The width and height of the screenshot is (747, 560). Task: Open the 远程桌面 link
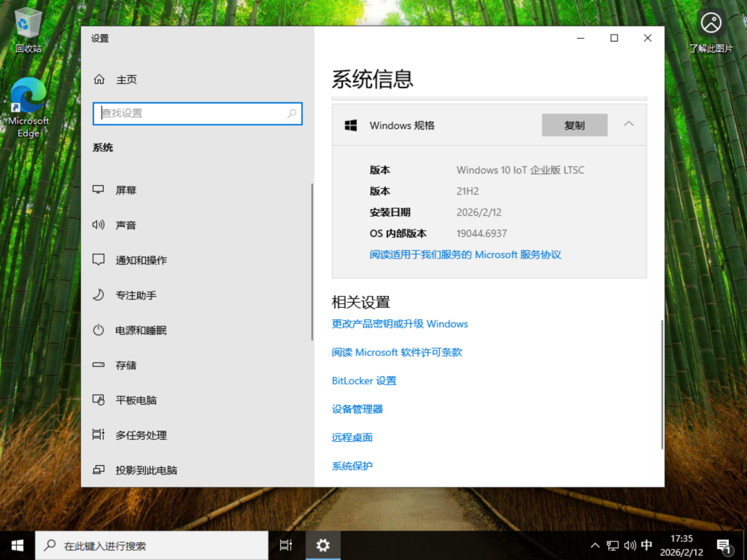tap(352, 438)
